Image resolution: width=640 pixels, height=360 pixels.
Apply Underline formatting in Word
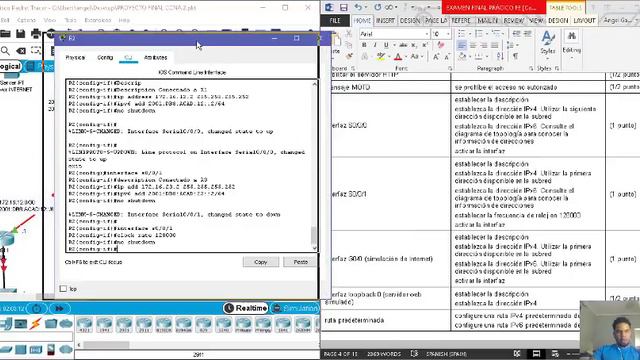[x=386, y=45]
